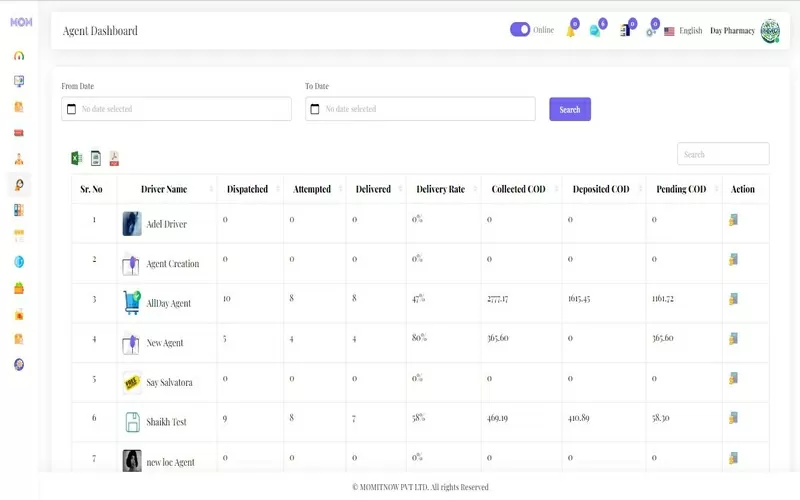Viewport: 800px width, 500px height.
Task: Open the gear settings icon in header
Action: pos(652,30)
